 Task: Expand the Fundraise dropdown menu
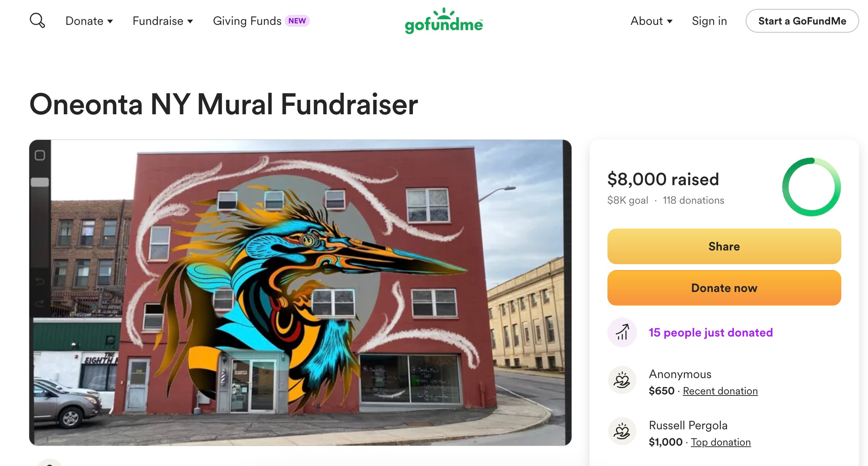coord(163,21)
